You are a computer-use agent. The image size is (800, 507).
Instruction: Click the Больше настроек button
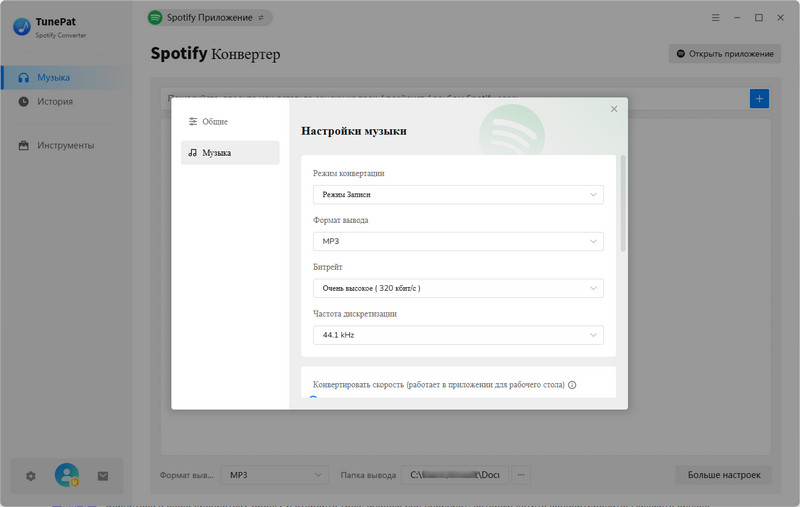(x=723, y=475)
